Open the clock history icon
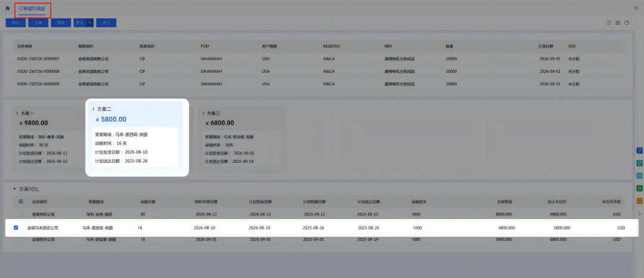Image resolution: width=644 pixels, height=278 pixels. point(627,23)
